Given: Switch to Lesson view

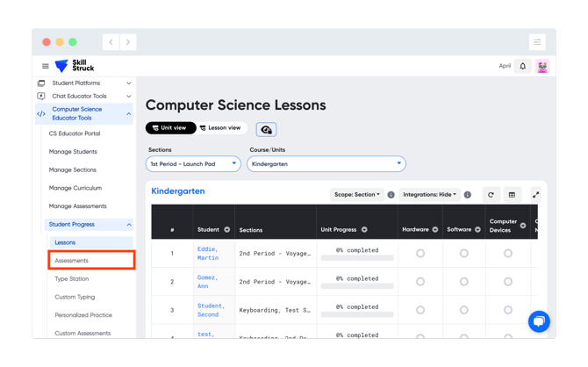Looking at the screenshot, I should pos(220,128).
